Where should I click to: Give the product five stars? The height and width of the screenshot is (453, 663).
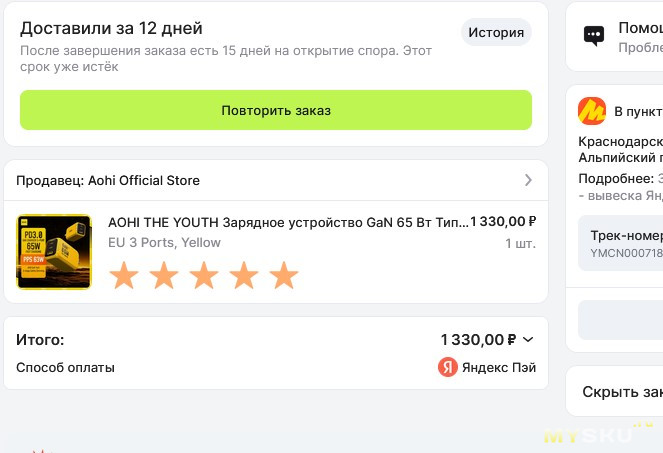pyautogui.click(x=284, y=275)
